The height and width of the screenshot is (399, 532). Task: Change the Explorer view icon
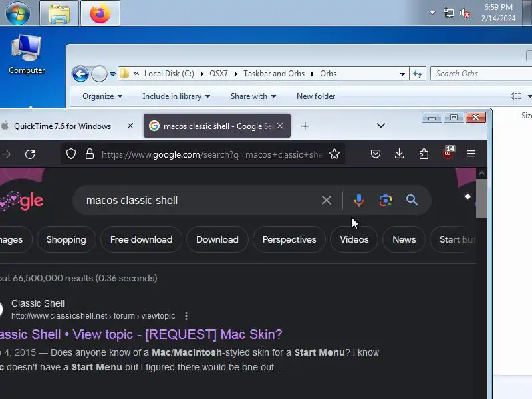[x=516, y=96]
